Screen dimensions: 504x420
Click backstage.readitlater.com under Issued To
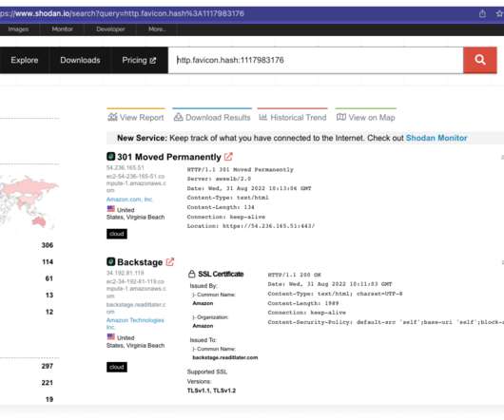[225, 357]
